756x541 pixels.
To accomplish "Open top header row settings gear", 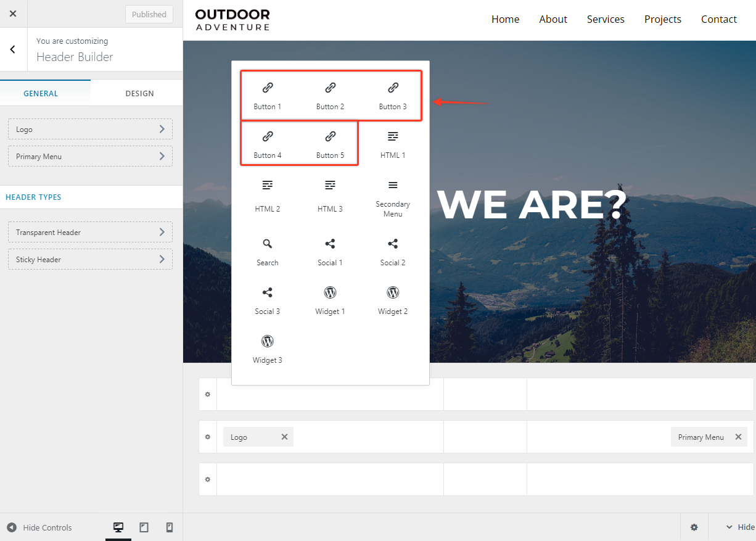I will click(208, 394).
